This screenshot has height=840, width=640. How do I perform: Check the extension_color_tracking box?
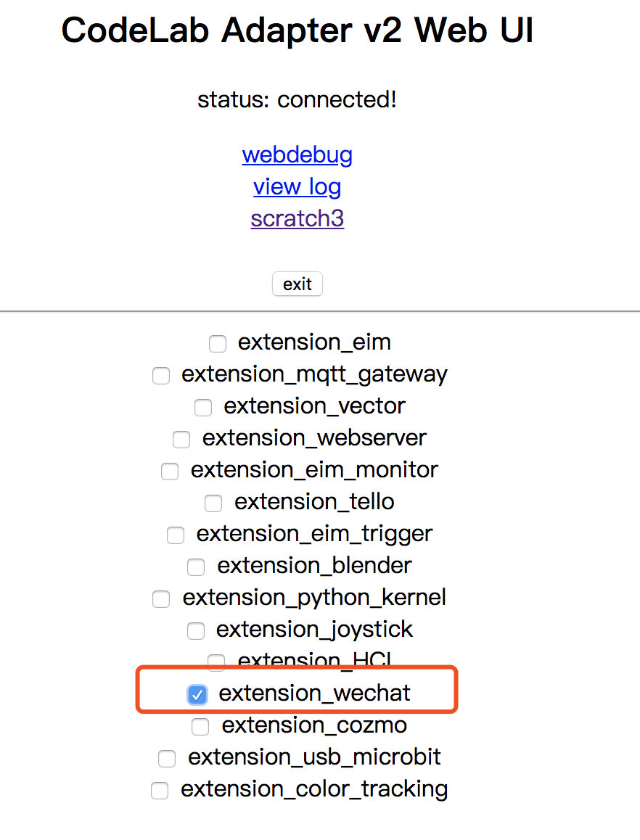(x=160, y=790)
